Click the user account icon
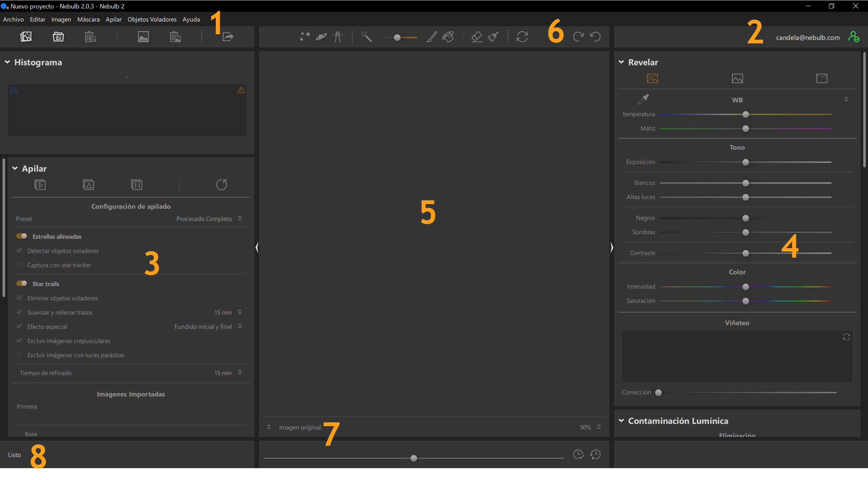This screenshot has width=868, height=480. tap(853, 37)
